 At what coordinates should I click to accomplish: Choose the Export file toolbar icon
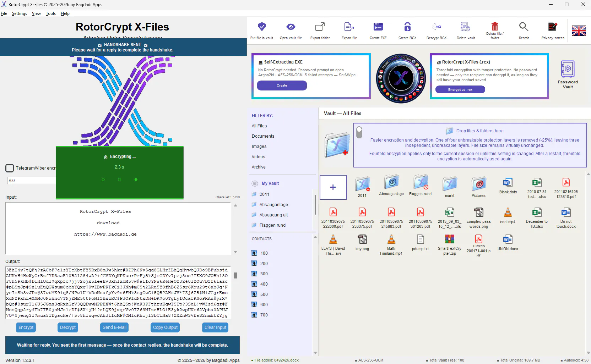click(x=349, y=27)
